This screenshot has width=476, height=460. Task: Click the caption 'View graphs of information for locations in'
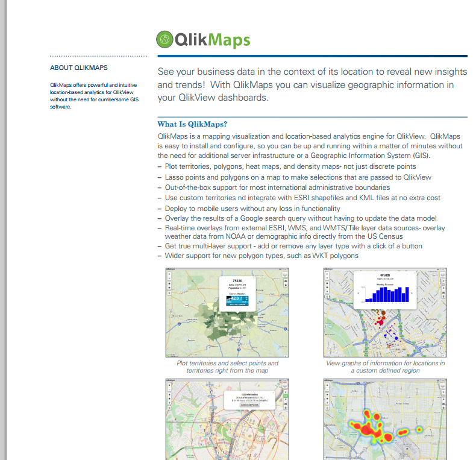pyautogui.click(x=385, y=364)
